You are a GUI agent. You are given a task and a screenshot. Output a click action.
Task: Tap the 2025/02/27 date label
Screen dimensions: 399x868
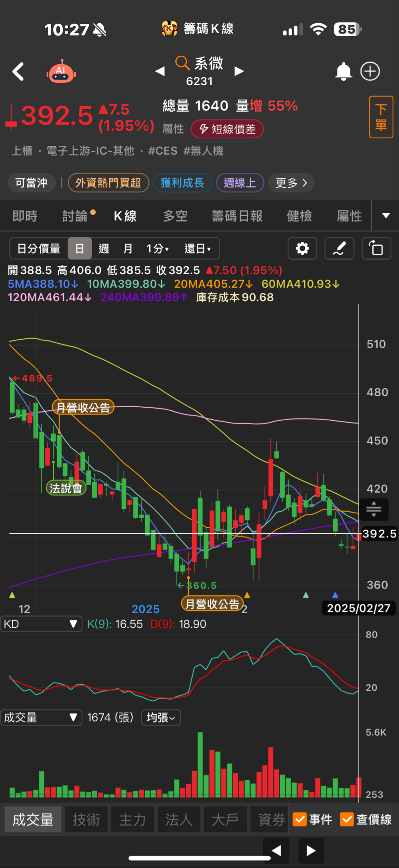[358, 608]
